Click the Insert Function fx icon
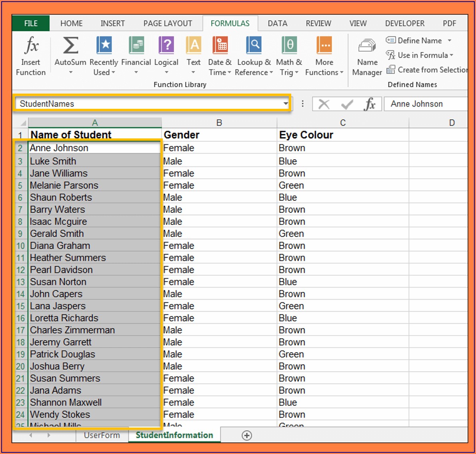 click(x=31, y=45)
